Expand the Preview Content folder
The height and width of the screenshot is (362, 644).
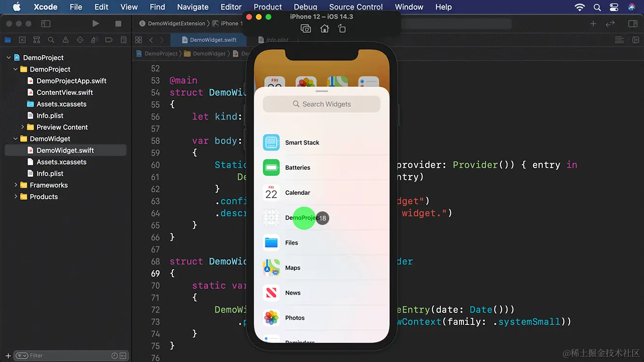point(23,127)
